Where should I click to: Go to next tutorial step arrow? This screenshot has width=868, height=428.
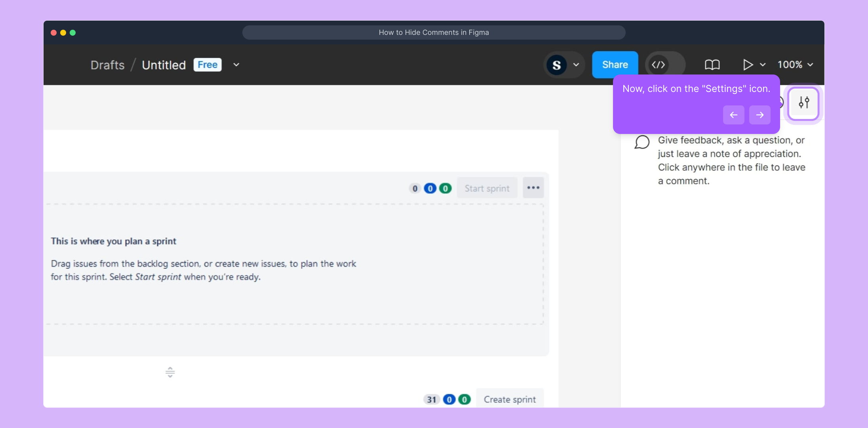(759, 115)
